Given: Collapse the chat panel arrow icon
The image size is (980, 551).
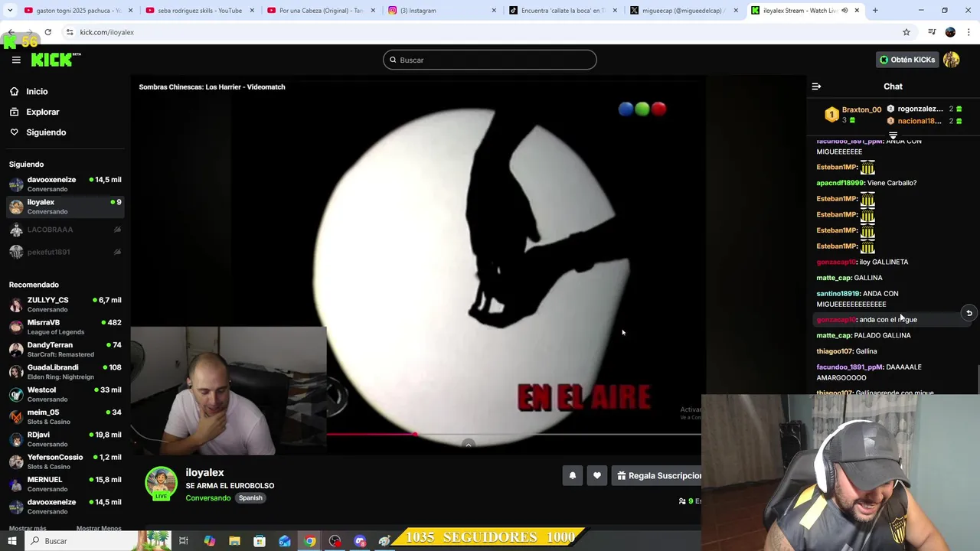Looking at the screenshot, I should click(816, 86).
